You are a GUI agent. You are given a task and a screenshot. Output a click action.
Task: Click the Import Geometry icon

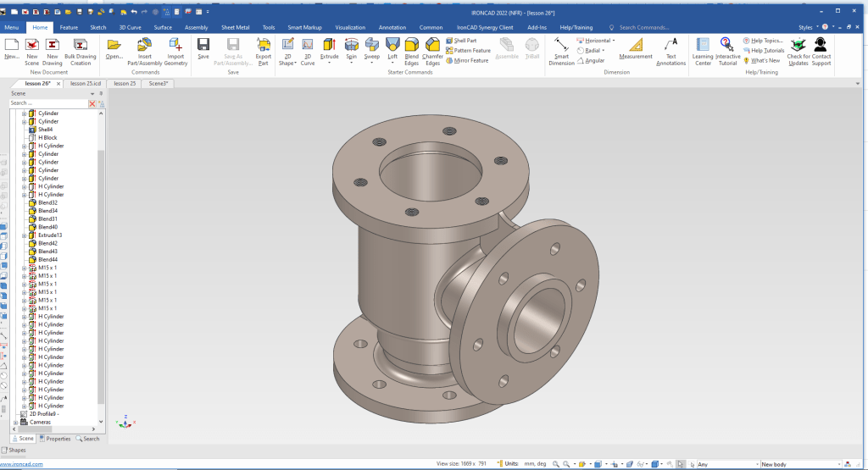(x=175, y=44)
